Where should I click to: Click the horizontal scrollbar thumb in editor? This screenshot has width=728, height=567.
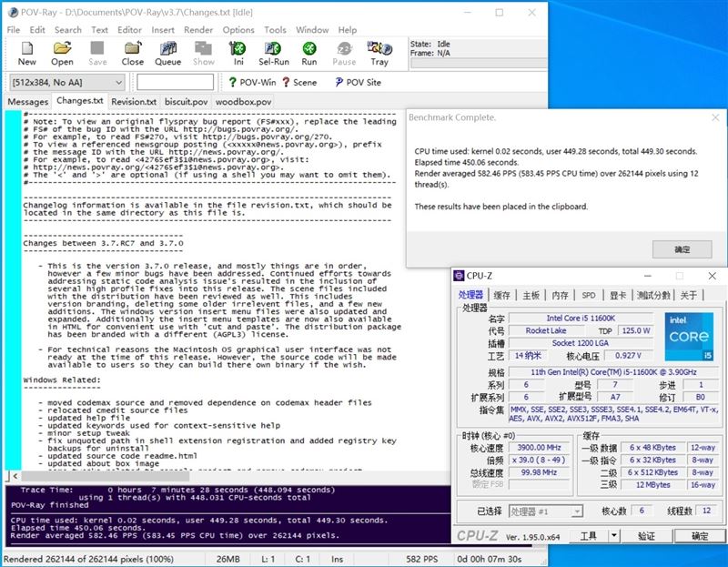point(106,476)
